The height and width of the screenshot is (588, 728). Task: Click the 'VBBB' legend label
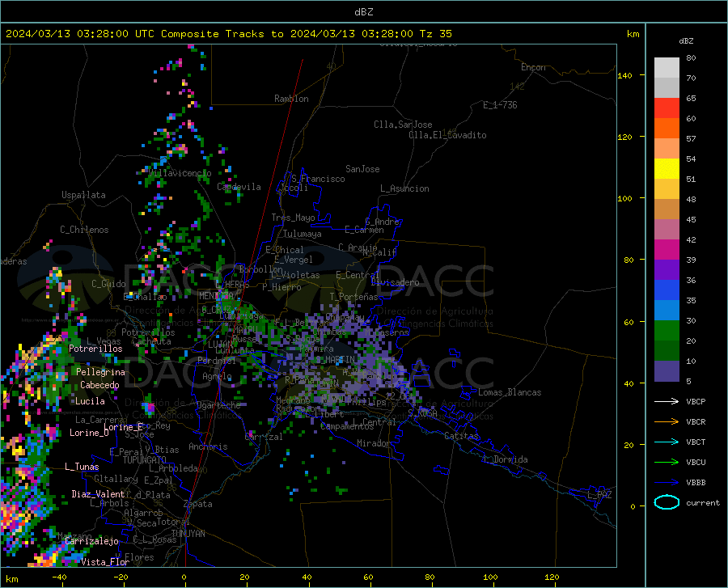(696, 483)
